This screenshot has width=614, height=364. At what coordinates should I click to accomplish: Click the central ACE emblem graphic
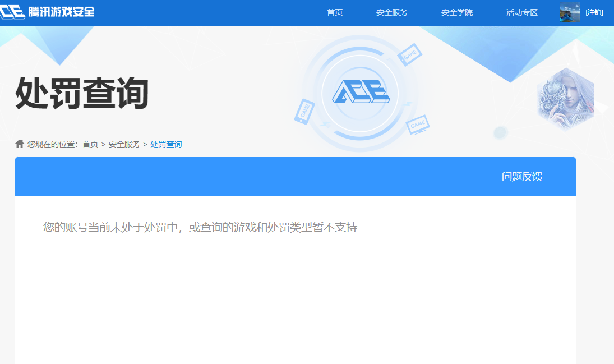362,91
